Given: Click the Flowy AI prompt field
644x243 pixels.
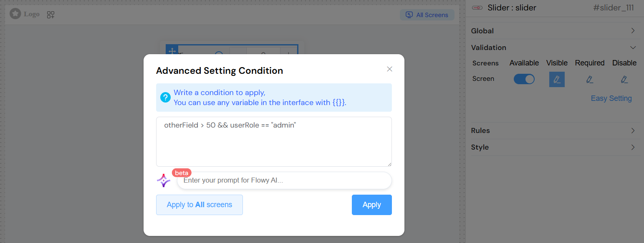Looking at the screenshot, I should 284,180.
